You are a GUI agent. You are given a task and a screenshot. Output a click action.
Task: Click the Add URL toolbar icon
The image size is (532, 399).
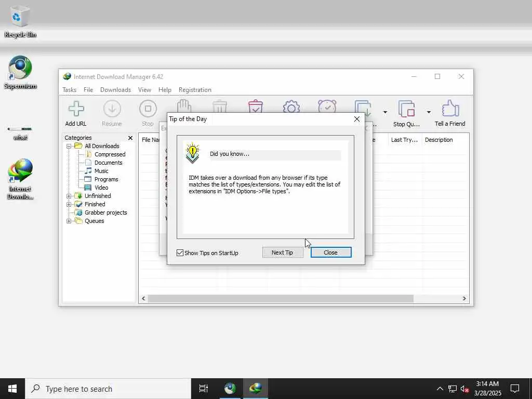click(x=76, y=109)
